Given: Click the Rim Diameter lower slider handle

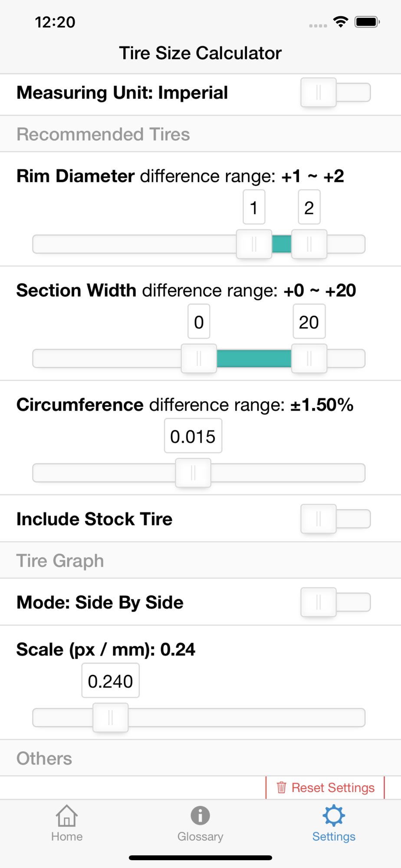Looking at the screenshot, I should click(254, 244).
